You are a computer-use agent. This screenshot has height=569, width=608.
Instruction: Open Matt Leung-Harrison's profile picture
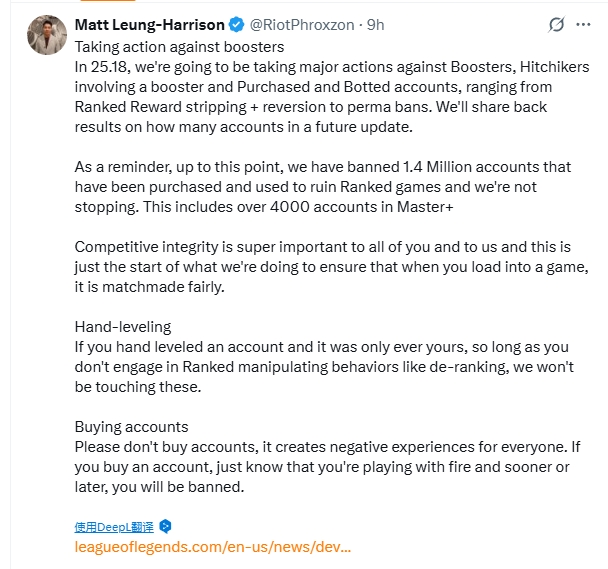(x=47, y=35)
